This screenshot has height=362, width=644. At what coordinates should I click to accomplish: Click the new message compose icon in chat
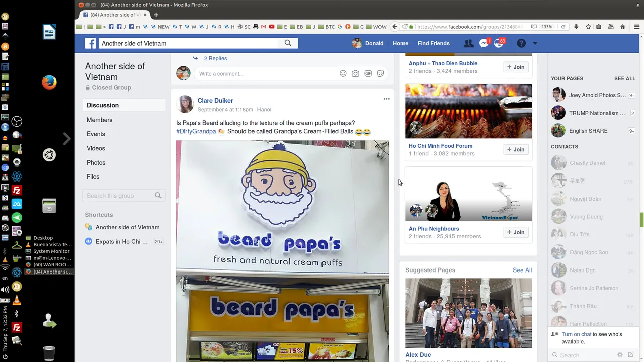(631, 355)
